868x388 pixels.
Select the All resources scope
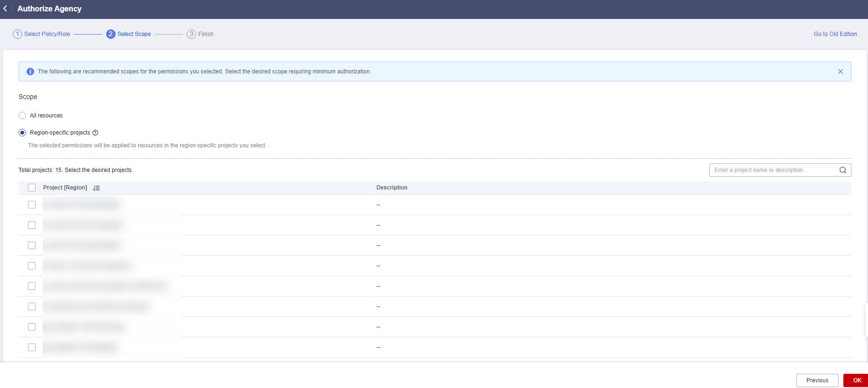(22, 116)
